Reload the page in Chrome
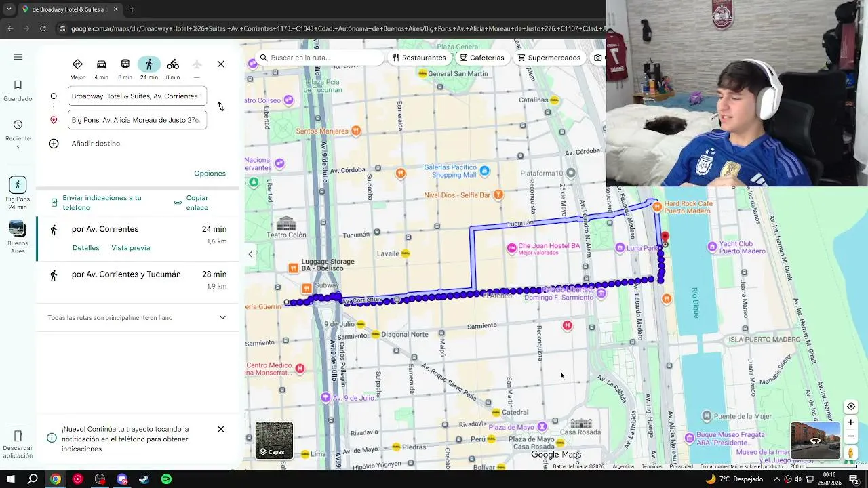This screenshot has height=488, width=868. 43,28
